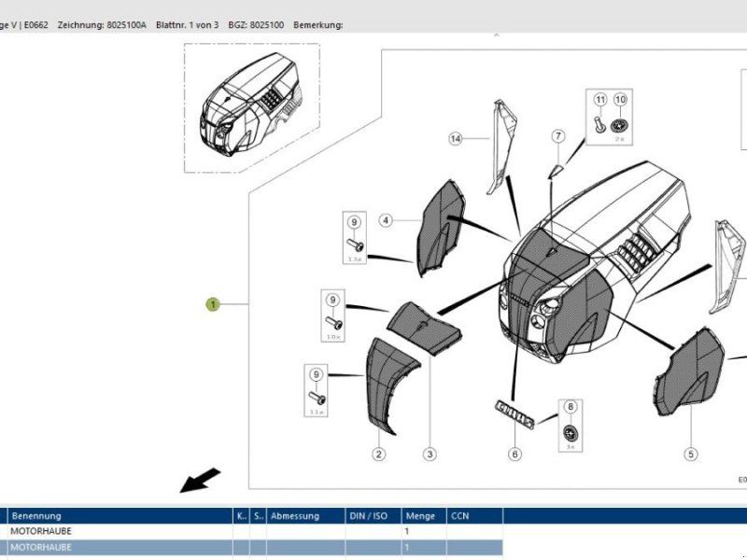Click callout 10 next to callout 11
The height and width of the screenshot is (560, 747).
point(620,100)
